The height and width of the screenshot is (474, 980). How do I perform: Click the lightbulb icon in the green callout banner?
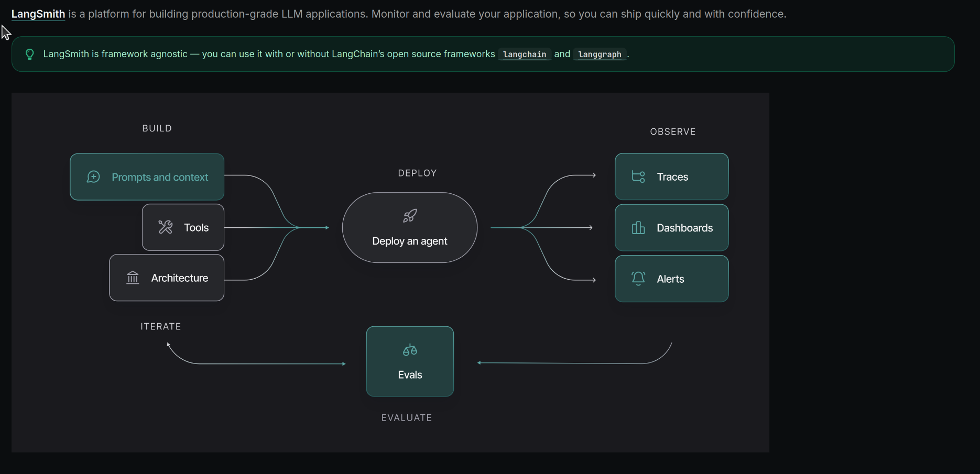(x=30, y=53)
